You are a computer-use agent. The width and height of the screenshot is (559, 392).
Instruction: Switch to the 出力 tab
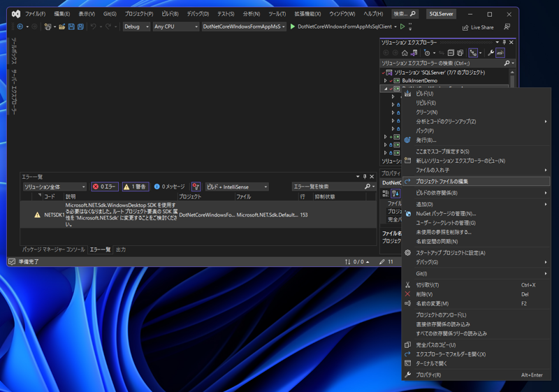click(120, 249)
